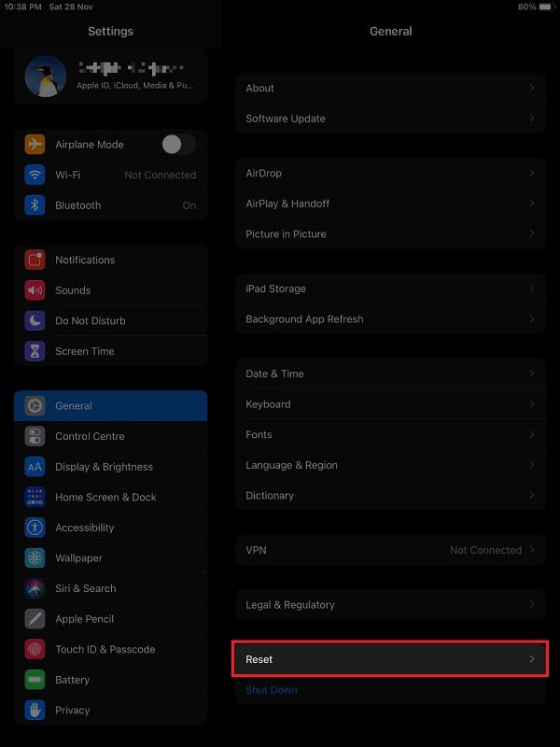Open Background App Refresh
Screen dimensions: 560x747
click(x=390, y=319)
